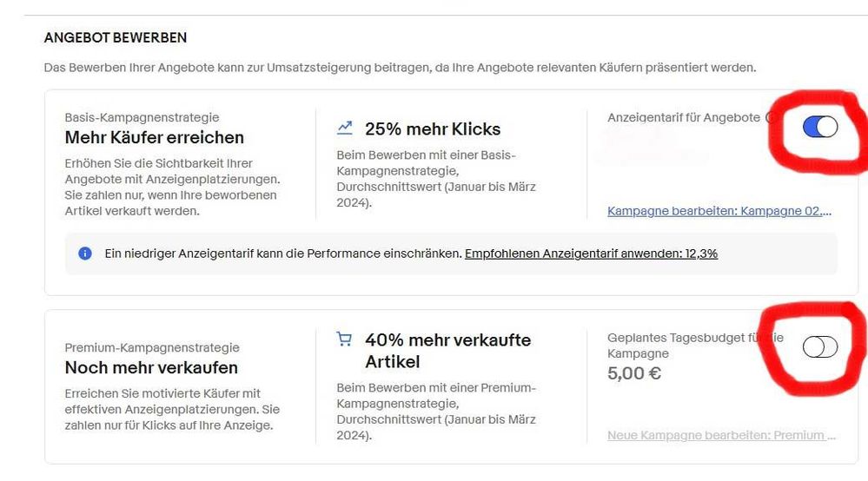Click the trend chart icon beside 25% mehr Klicks
This screenshot has height=481, width=868.
click(345, 128)
